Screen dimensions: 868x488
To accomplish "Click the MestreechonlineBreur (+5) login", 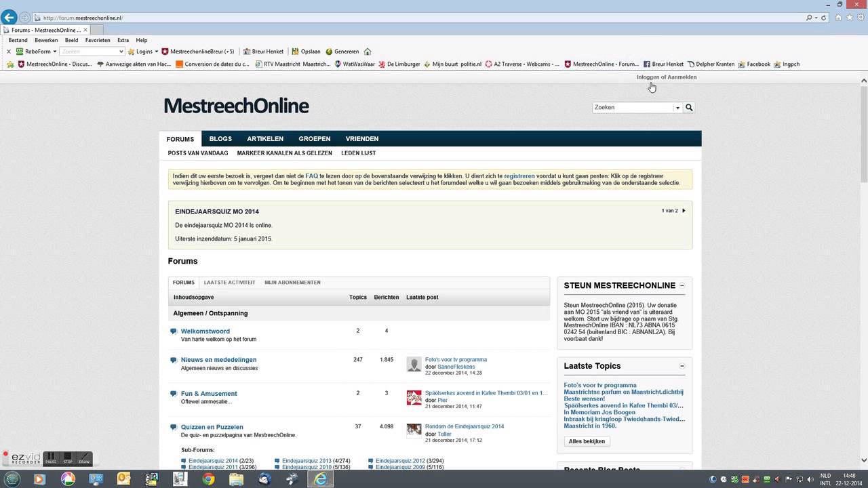I will [197, 52].
